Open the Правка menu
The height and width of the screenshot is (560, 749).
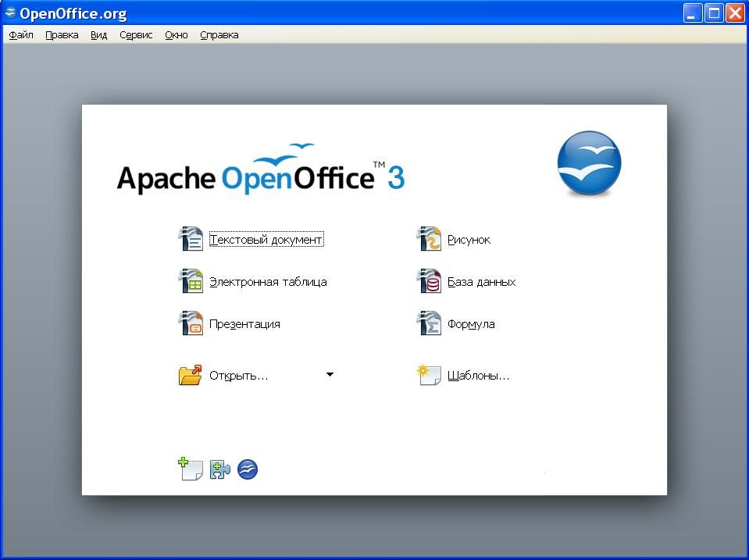click(x=62, y=35)
